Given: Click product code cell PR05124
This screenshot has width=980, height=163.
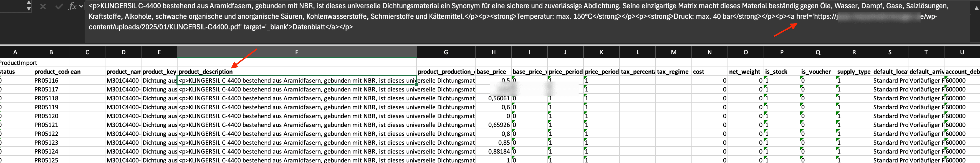Looking at the screenshot, I should pos(51,151).
